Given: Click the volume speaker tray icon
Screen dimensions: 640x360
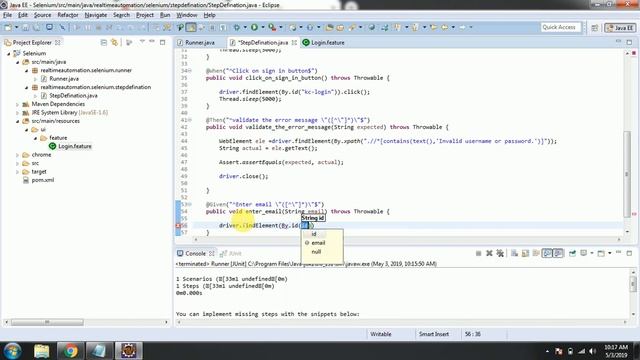Looking at the screenshot, I should click(593, 351).
